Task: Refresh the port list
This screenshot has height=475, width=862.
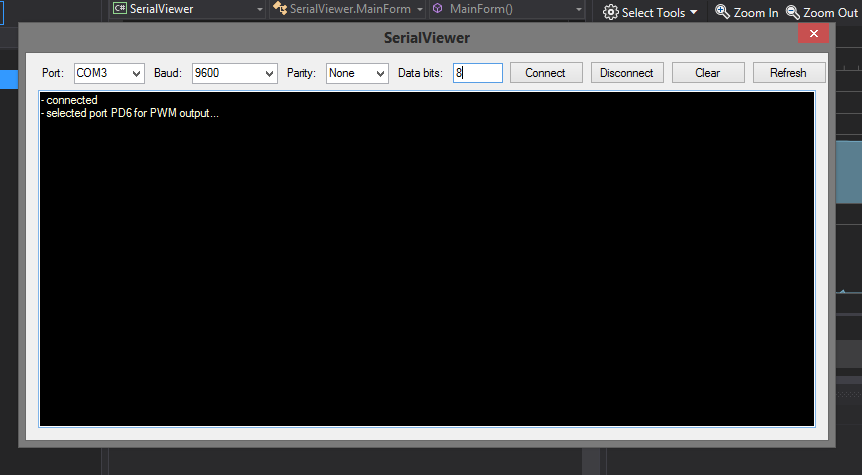Action: tap(788, 73)
